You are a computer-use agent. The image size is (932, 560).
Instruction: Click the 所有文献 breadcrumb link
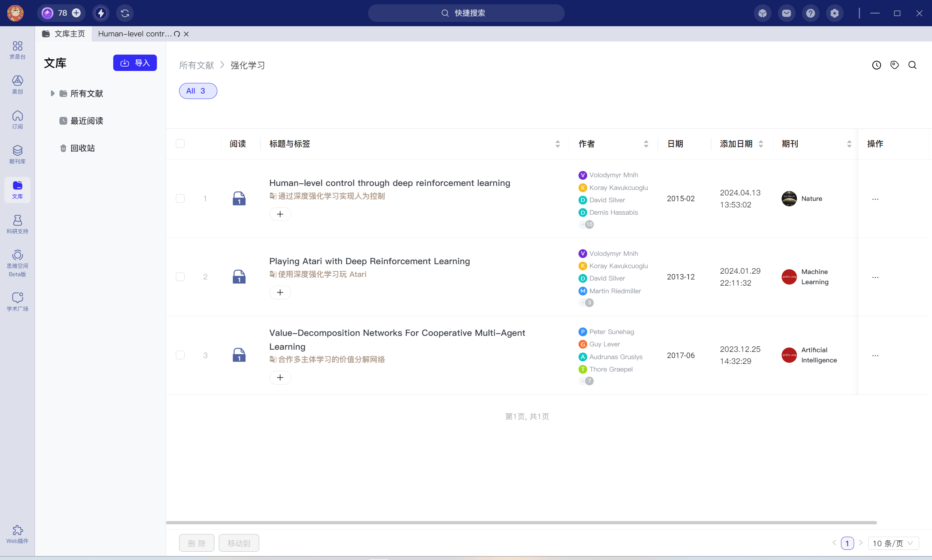pyautogui.click(x=196, y=65)
